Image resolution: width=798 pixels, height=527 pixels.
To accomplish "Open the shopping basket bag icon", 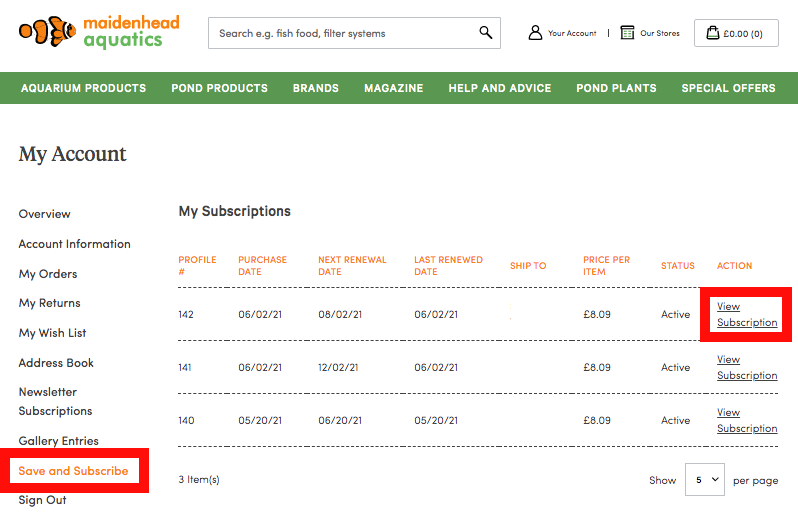I will pyautogui.click(x=712, y=33).
